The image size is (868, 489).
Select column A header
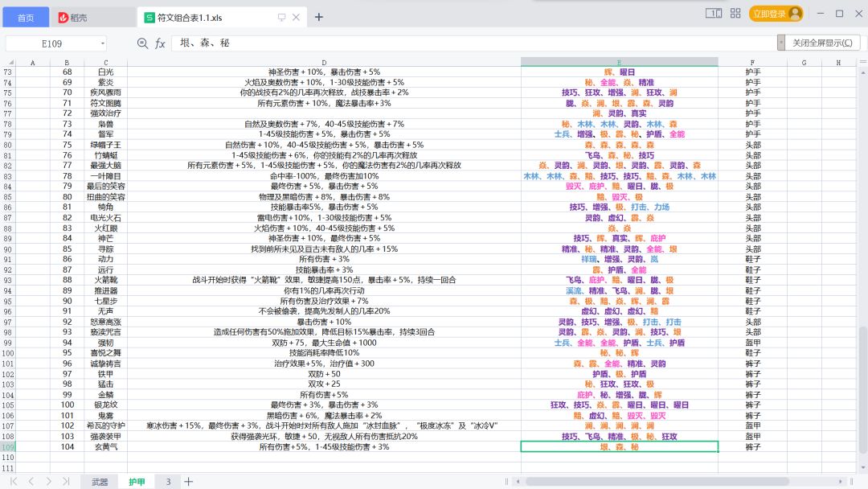[x=33, y=63]
